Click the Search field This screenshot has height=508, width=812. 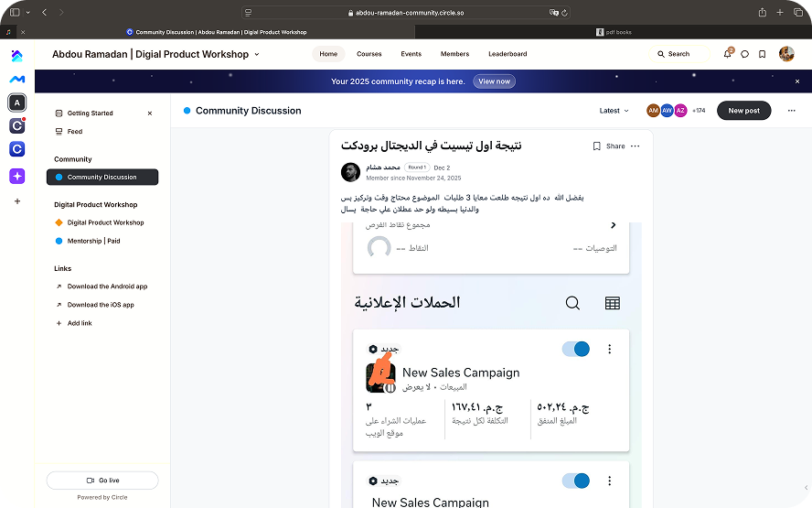(678, 54)
